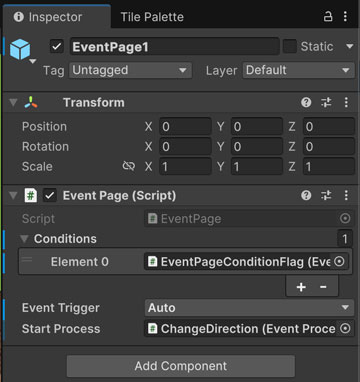Click the Scale X field
Viewport: 360px width, 382px height.
(x=185, y=166)
